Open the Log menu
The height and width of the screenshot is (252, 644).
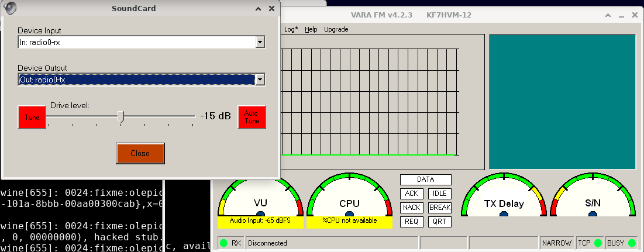pos(291,29)
